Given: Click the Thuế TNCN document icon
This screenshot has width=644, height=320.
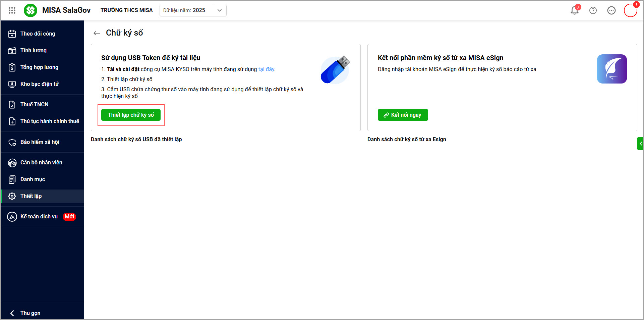Looking at the screenshot, I should pyautogui.click(x=12, y=105).
